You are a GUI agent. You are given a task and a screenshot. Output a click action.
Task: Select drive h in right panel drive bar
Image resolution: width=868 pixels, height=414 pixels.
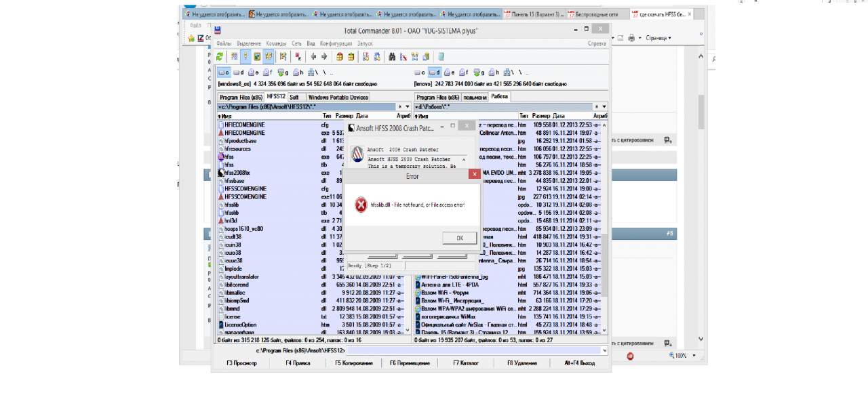[492, 72]
